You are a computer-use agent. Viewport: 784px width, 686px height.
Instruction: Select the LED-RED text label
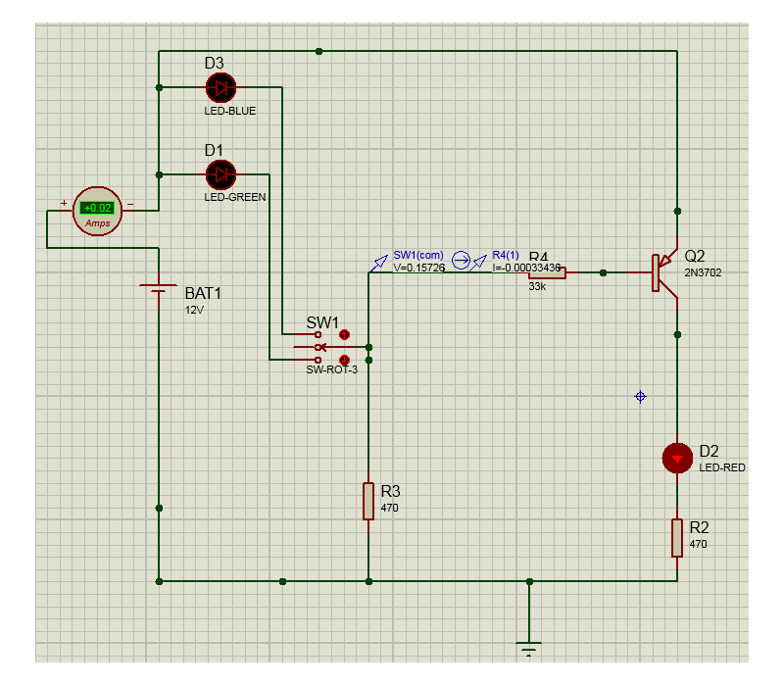722,468
